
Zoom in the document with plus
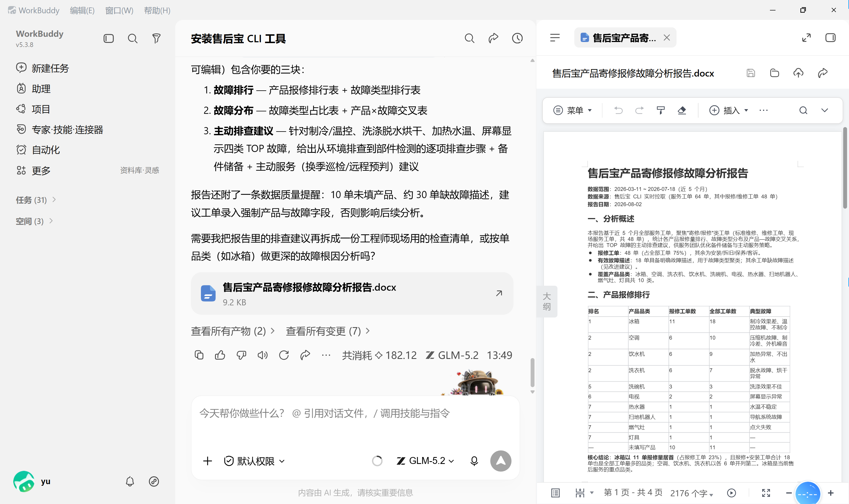pos(831,493)
